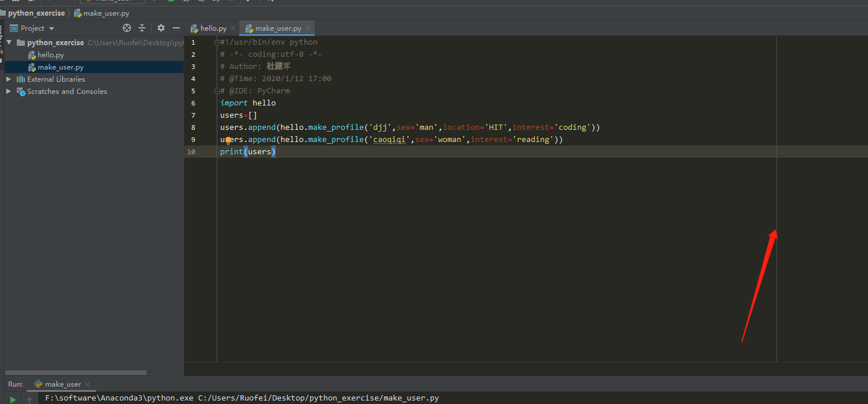Click the 'djj' string on line 8
868x404 pixels.
tap(381, 128)
